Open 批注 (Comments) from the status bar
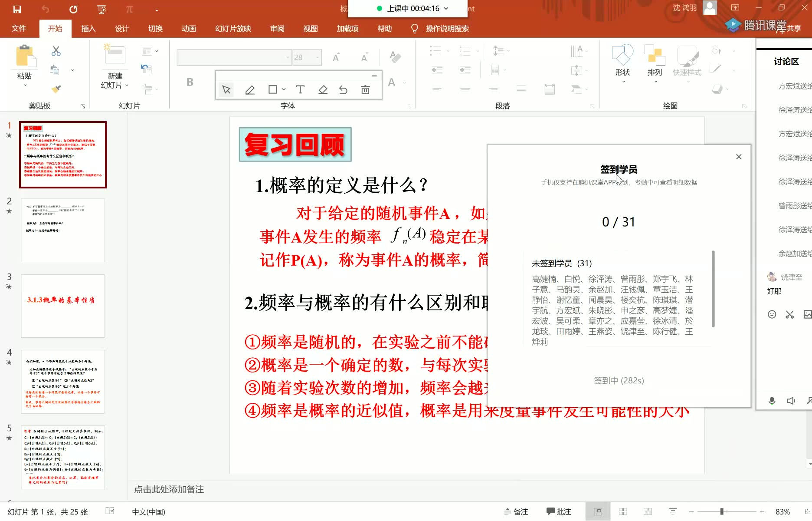This screenshot has height=521, width=812. (559, 511)
